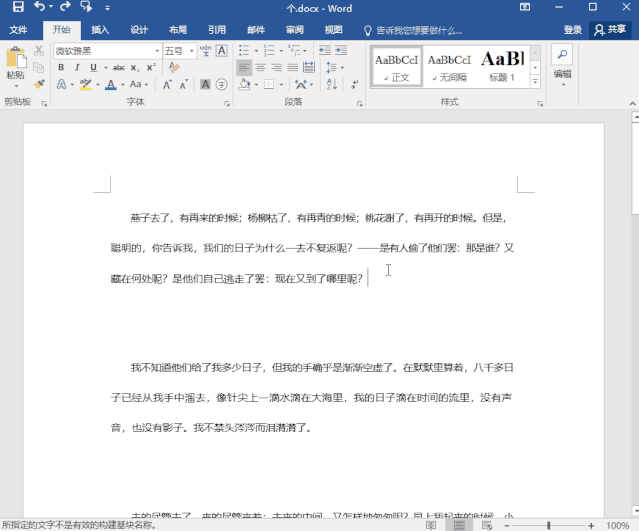Decrease the paragraph indent
This screenshot has width=639, height=531.
click(324, 50)
